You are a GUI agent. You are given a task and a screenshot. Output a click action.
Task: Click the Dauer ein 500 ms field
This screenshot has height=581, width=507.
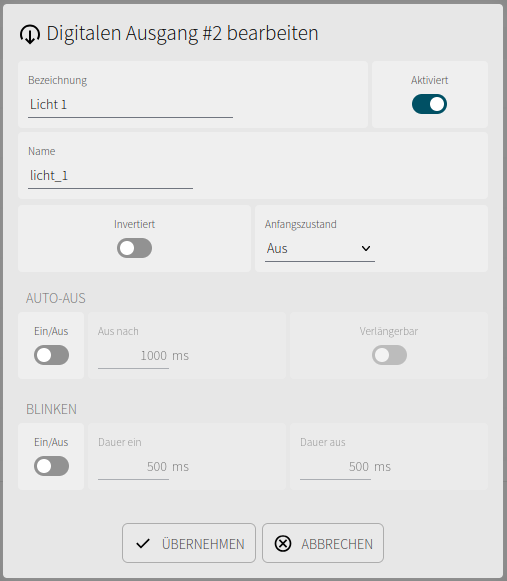(133, 467)
